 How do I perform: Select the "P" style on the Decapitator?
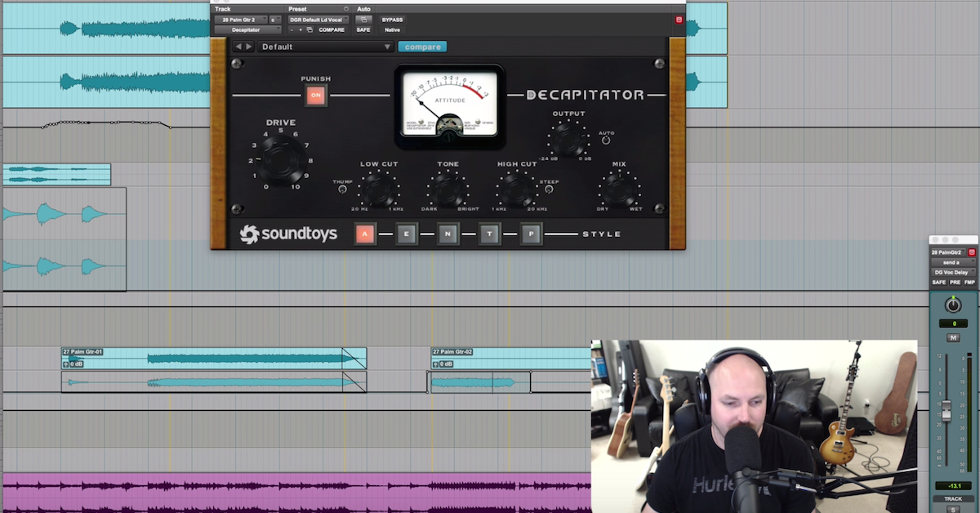(x=531, y=234)
